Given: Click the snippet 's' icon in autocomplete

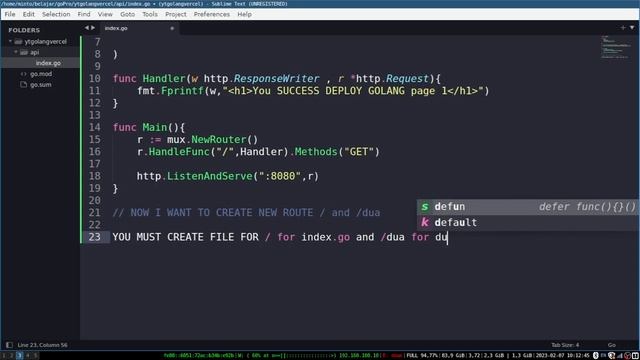Looking at the screenshot, I should tap(425, 207).
